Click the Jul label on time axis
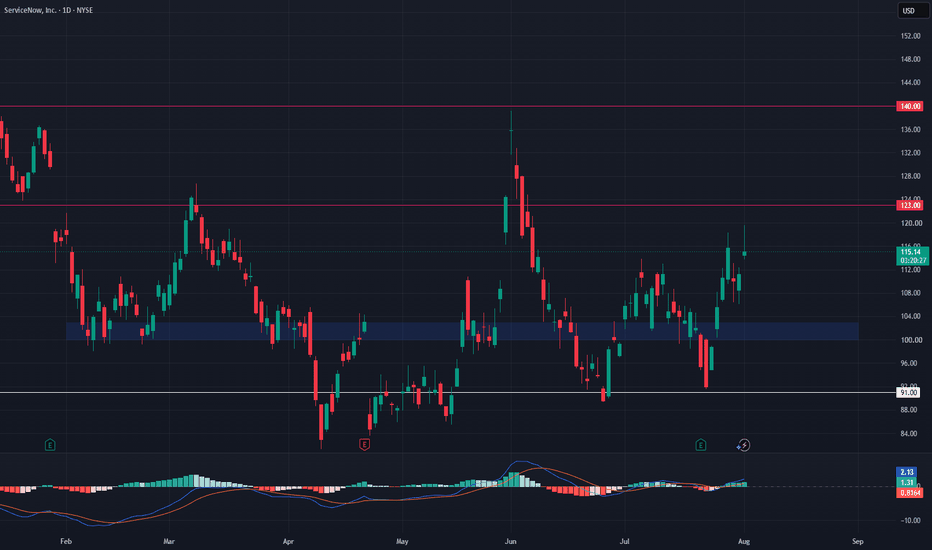The height and width of the screenshot is (550, 932). tap(625, 541)
